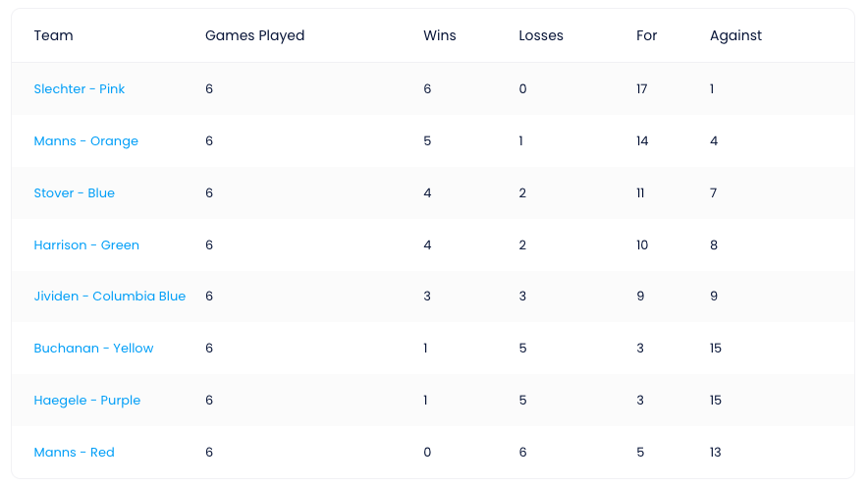Open the Slechter - Pink team link
This screenshot has width=868, height=488.
[80, 89]
